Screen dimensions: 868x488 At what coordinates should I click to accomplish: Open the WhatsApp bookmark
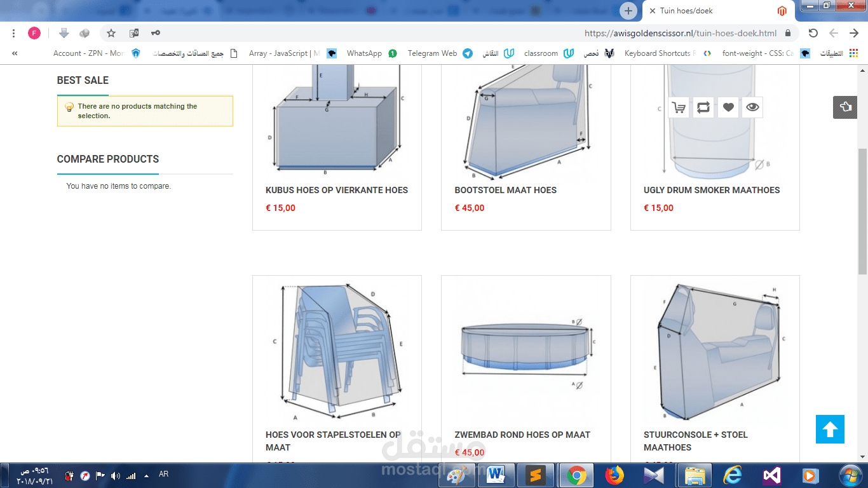click(x=372, y=53)
